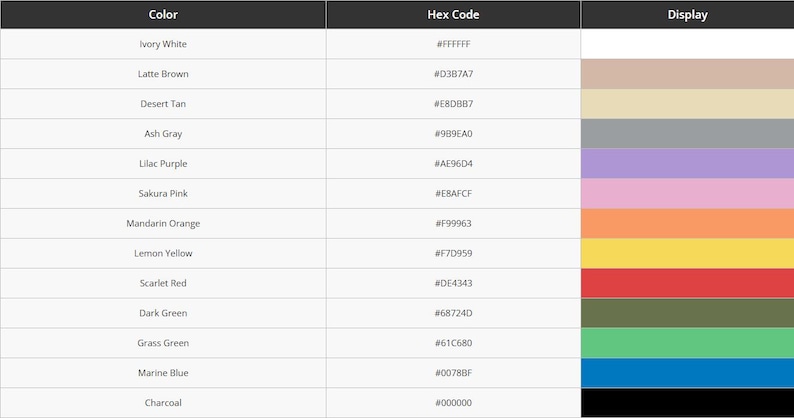The image size is (794, 418).
Task: Pick the Desert Tan display swatch
Action: (x=688, y=104)
